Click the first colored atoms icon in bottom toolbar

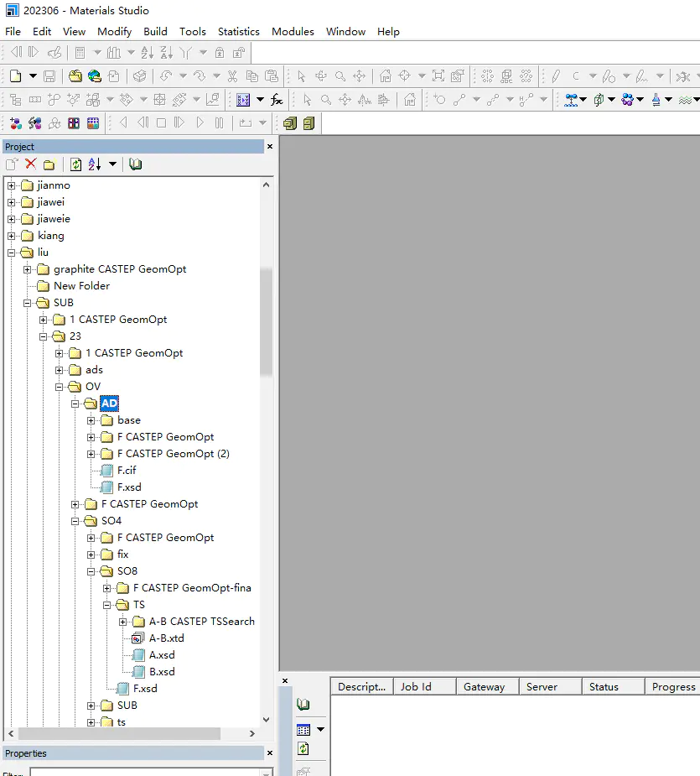point(15,123)
